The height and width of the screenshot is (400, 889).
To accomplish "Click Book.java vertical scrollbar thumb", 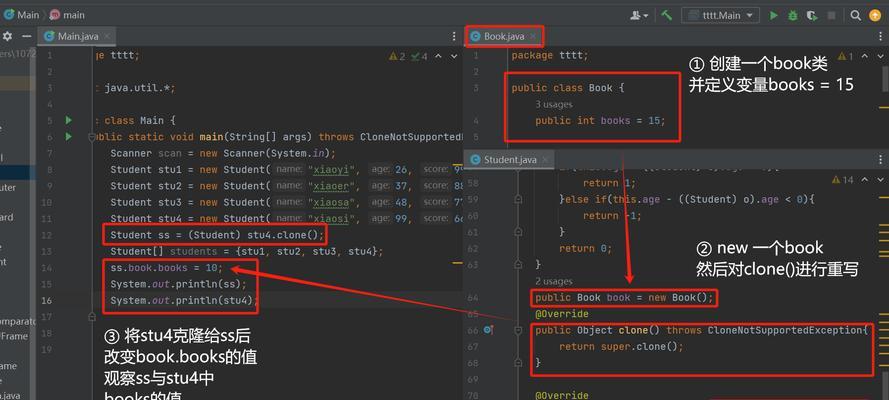I will [x=885, y=77].
